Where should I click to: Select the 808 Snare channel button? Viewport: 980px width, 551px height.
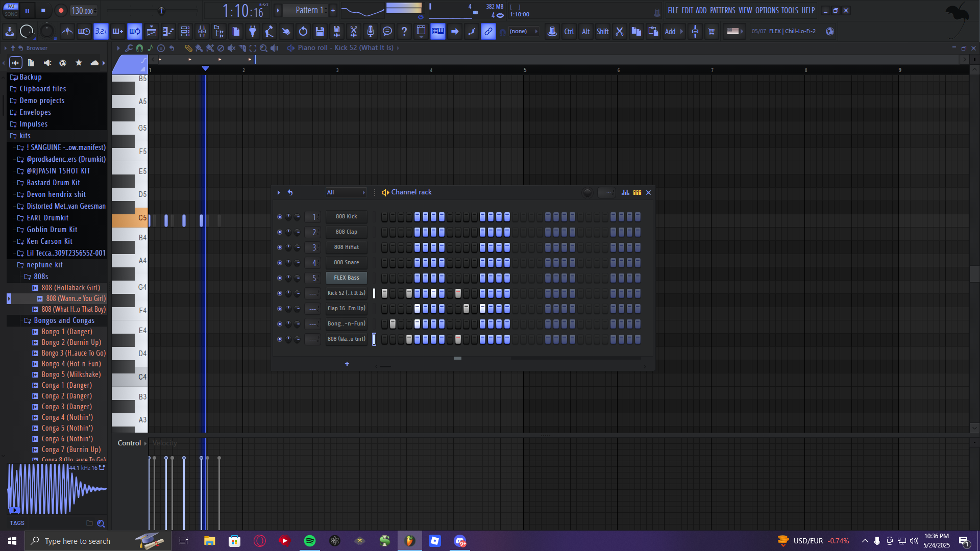346,263
